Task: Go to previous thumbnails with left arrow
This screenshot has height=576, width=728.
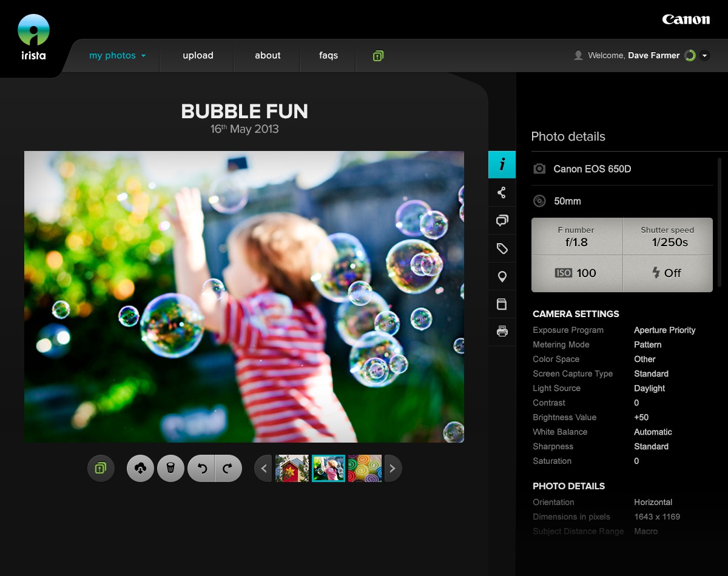Action: pyautogui.click(x=263, y=468)
